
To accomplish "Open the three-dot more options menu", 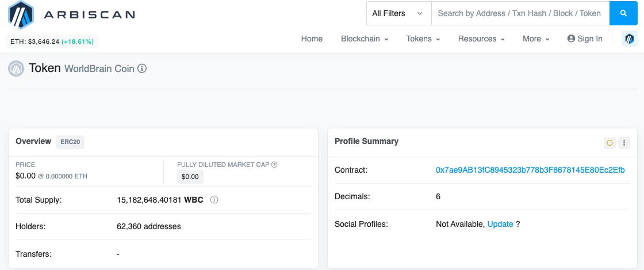I will (624, 143).
